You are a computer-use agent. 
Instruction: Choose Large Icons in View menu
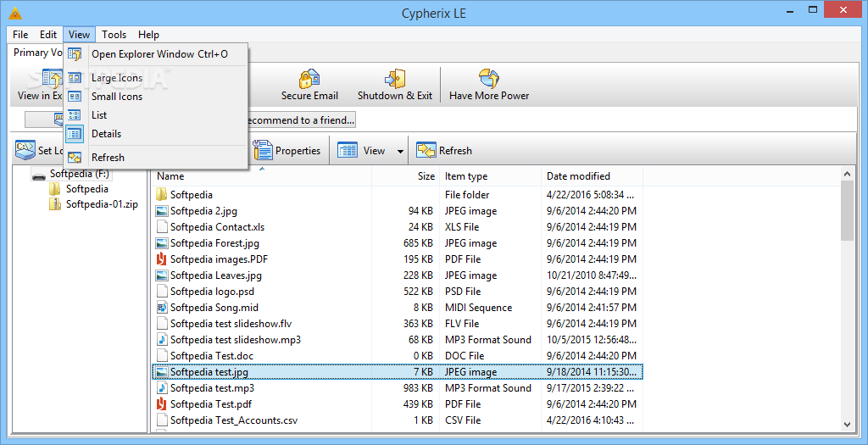(156, 78)
